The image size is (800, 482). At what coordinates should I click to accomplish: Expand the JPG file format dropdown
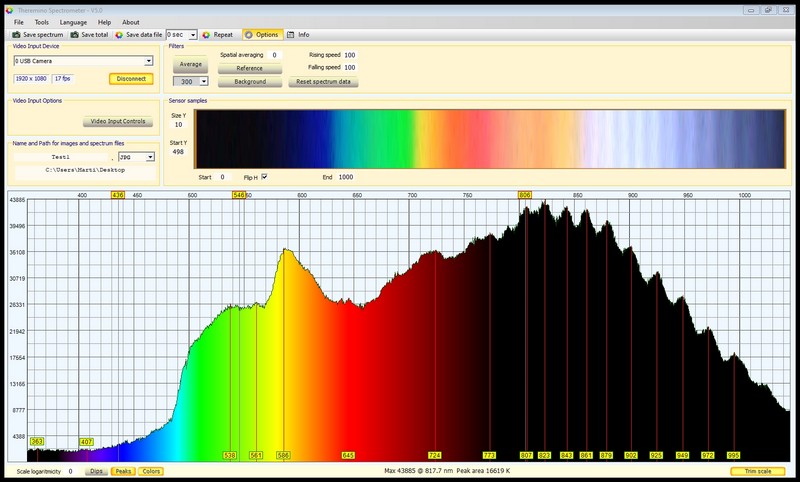(x=150, y=157)
